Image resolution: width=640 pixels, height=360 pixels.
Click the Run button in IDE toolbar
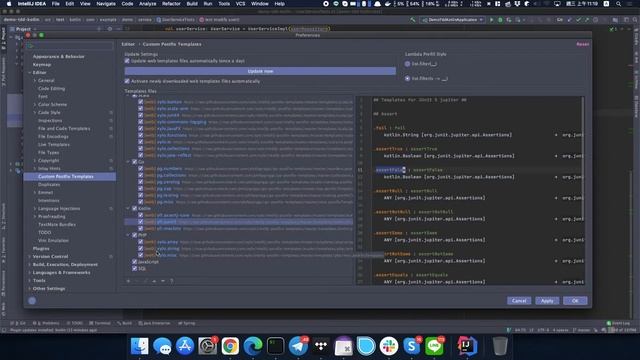click(491, 20)
